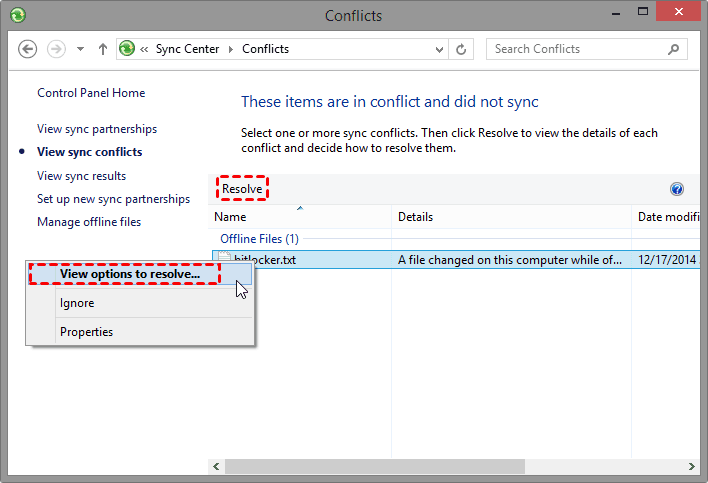Screen dimensions: 708x483
Task: Go to View sync results
Action: [x=81, y=176]
